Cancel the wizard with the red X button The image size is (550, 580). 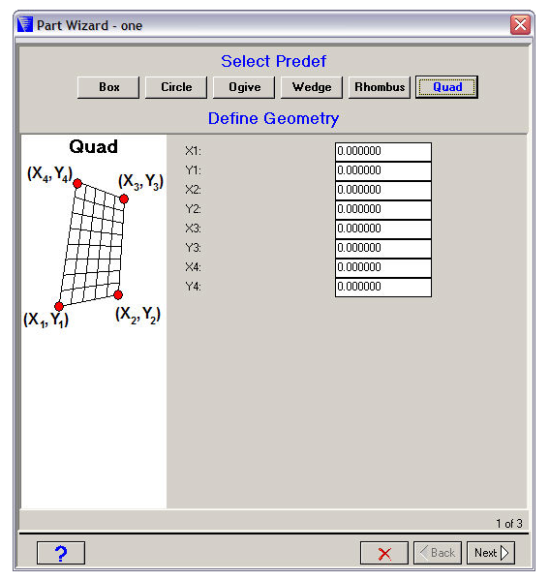pos(384,553)
